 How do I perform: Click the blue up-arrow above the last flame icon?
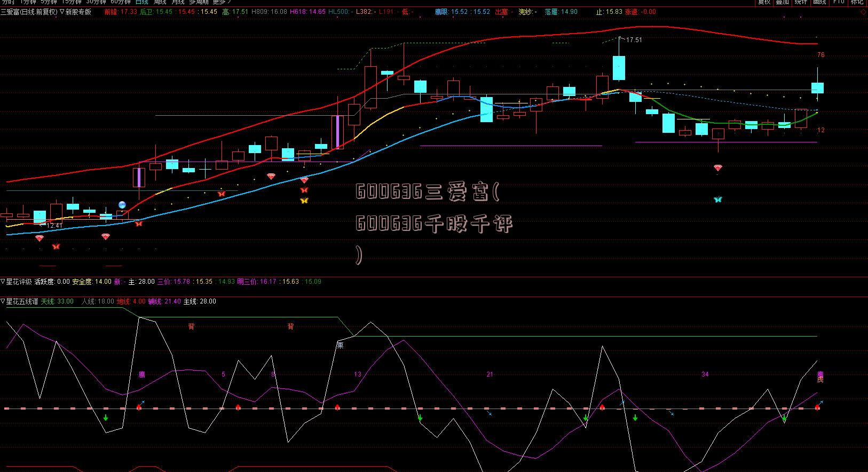pyautogui.click(x=820, y=402)
